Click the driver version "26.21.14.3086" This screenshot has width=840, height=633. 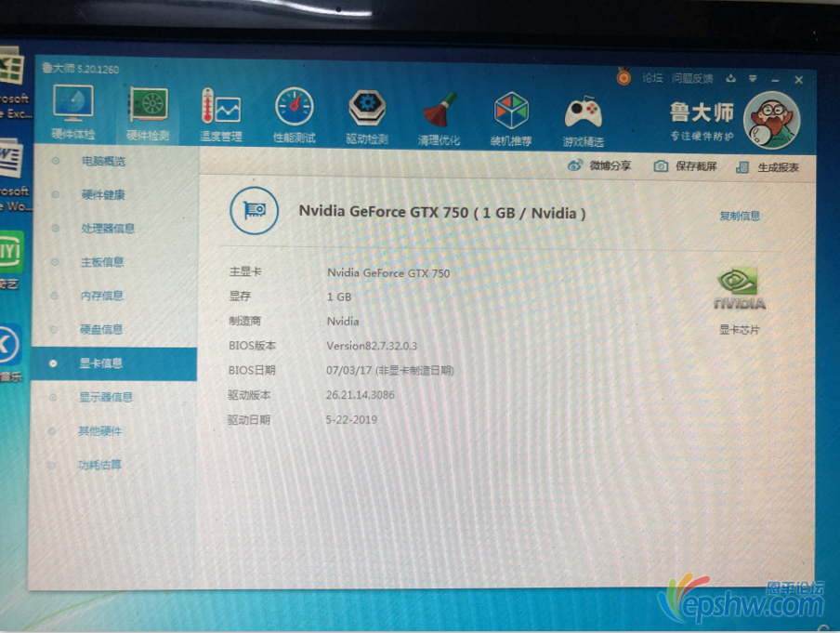pyautogui.click(x=360, y=395)
